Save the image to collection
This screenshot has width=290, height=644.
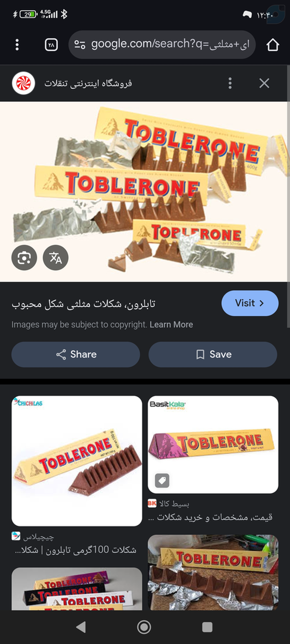pyautogui.click(x=213, y=354)
